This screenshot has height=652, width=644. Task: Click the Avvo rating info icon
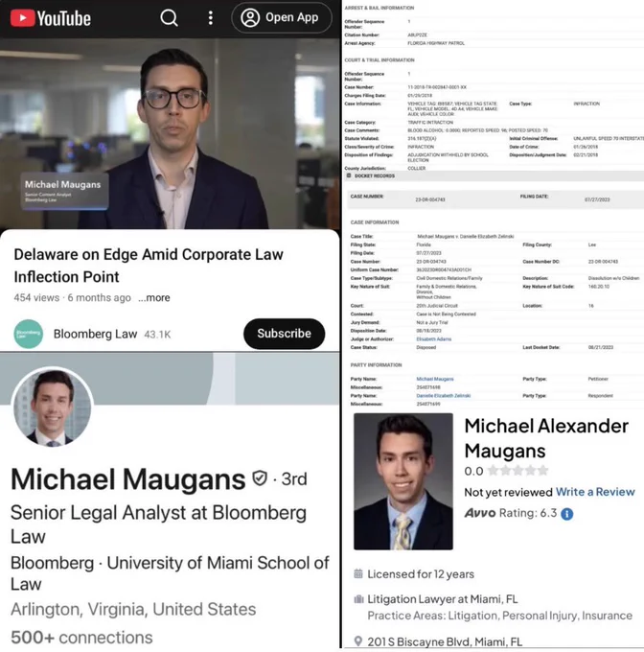click(566, 514)
